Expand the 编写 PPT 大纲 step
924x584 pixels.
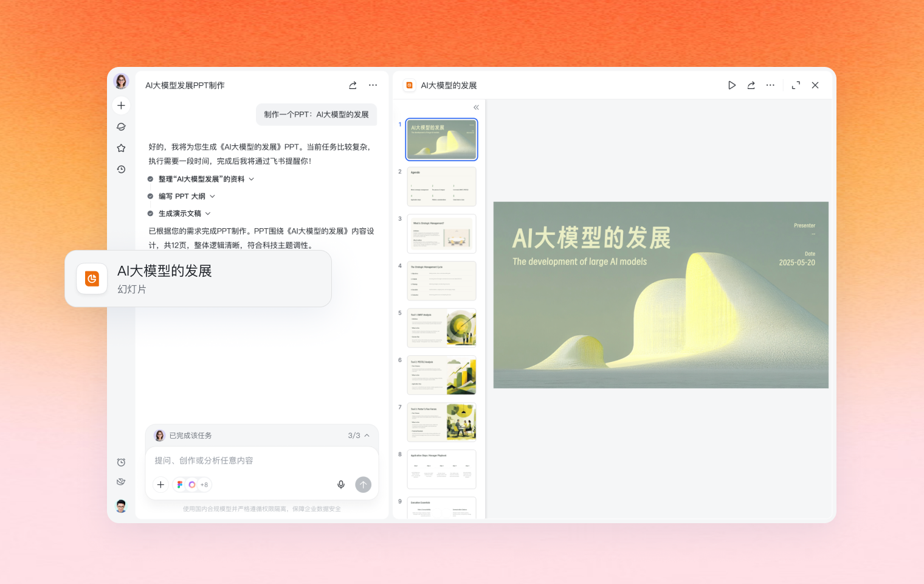tap(212, 196)
